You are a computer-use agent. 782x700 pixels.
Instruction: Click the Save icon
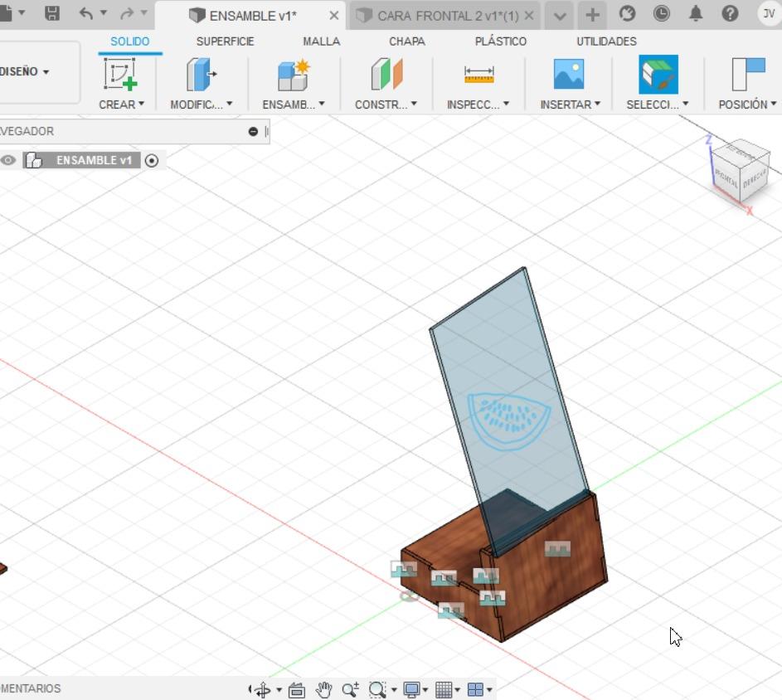[x=52, y=13]
